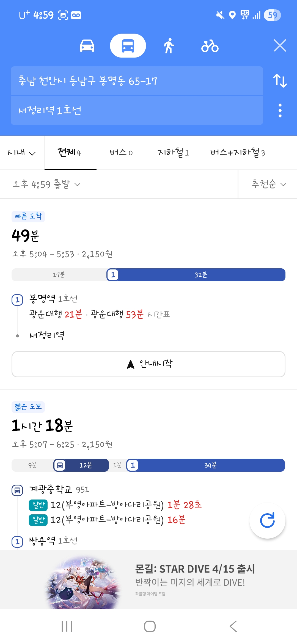
Task: Open the Android recent apps button
Action: tap(67, 626)
